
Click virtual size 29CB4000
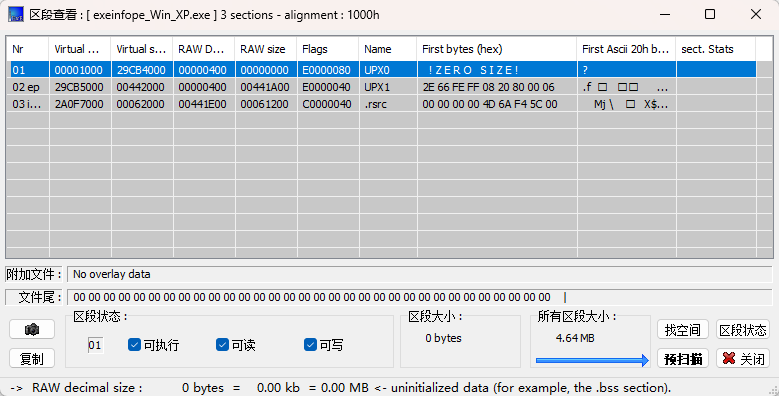(142, 70)
